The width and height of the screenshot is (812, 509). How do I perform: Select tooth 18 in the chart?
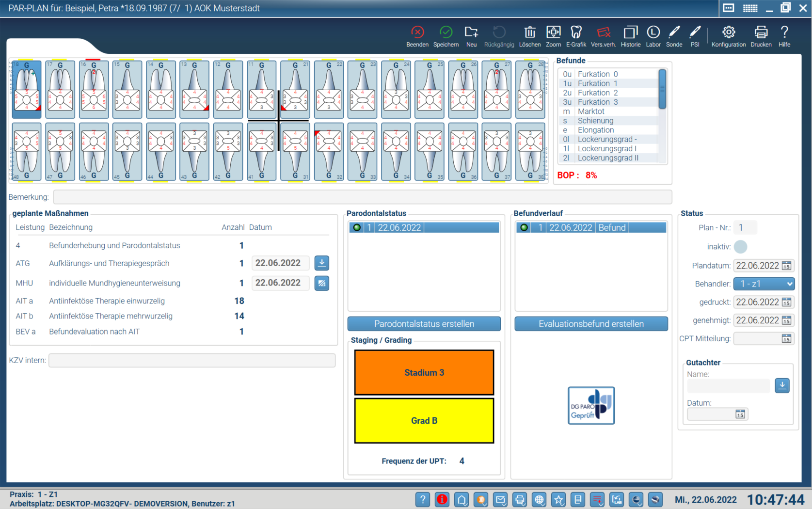(x=27, y=90)
